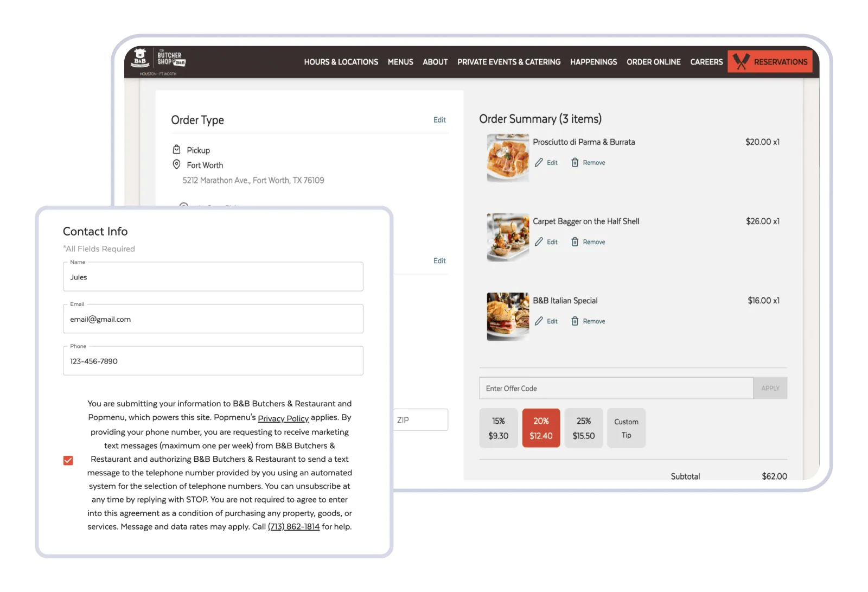
Task: Click the B&B Butcher Shop logo
Action: (x=158, y=61)
